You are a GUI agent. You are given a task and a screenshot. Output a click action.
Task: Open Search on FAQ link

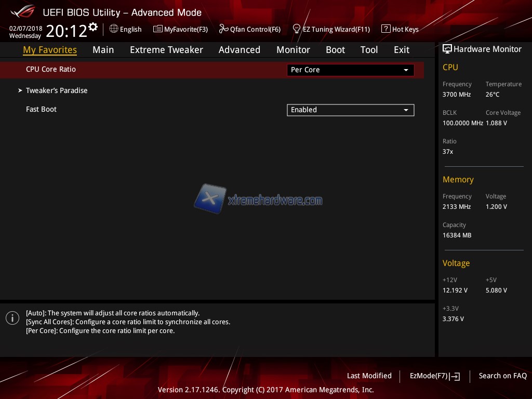pos(502,376)
